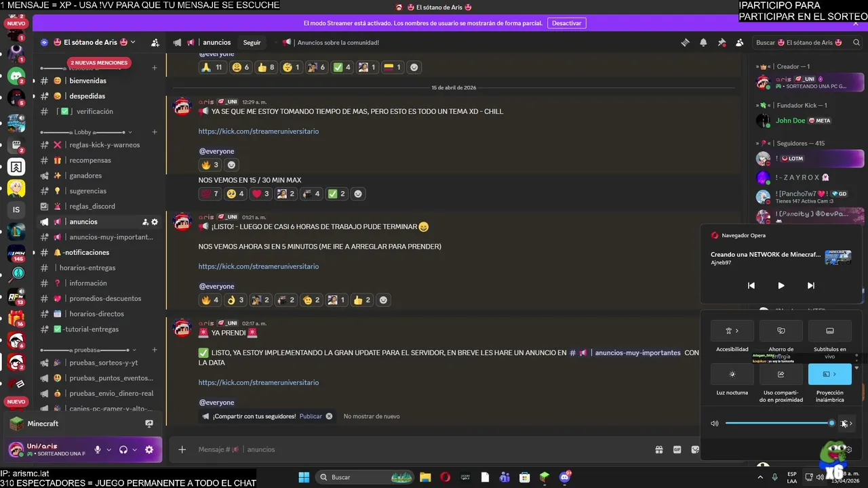
Task: Click the search magnifier icon
Action: coord(857,42)
